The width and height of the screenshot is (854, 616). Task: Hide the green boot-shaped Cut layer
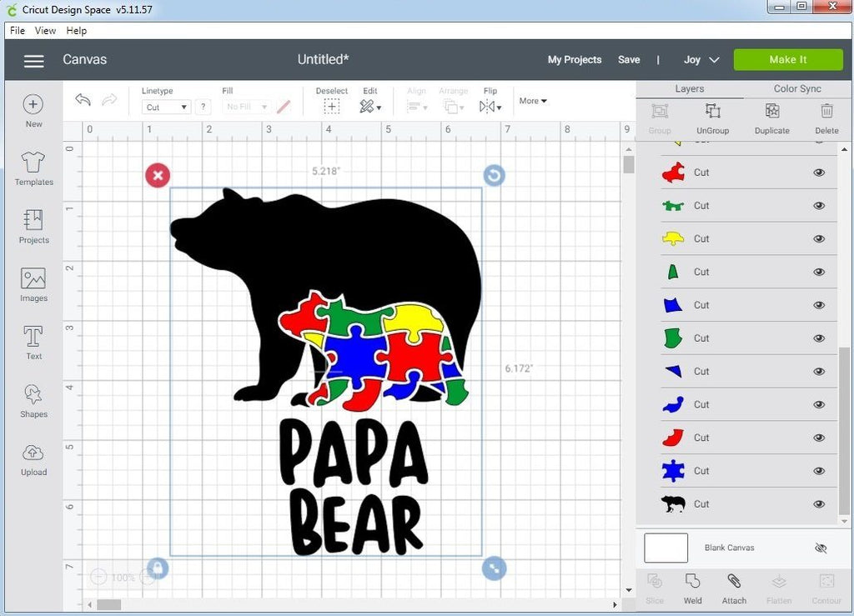(x=819, y=338)
